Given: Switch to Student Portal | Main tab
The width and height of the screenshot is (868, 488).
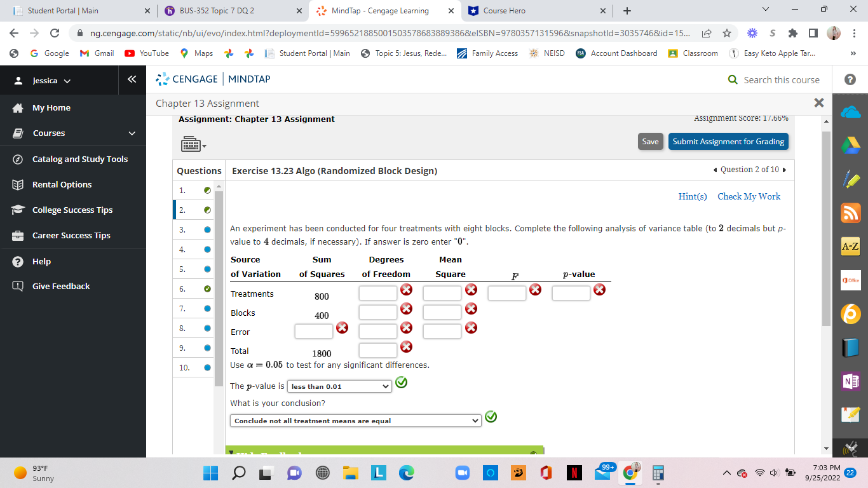Looking at the screenshot, I should [80, 11].
